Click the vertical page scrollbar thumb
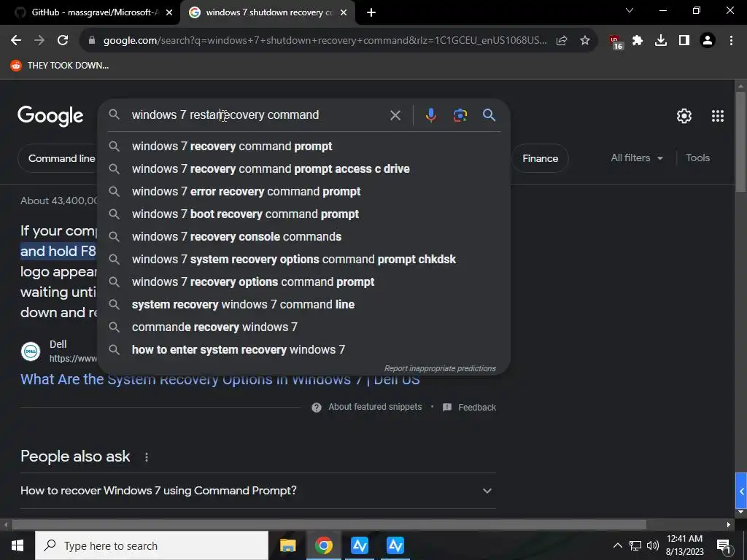747x560 pixels. pos(740,142)
